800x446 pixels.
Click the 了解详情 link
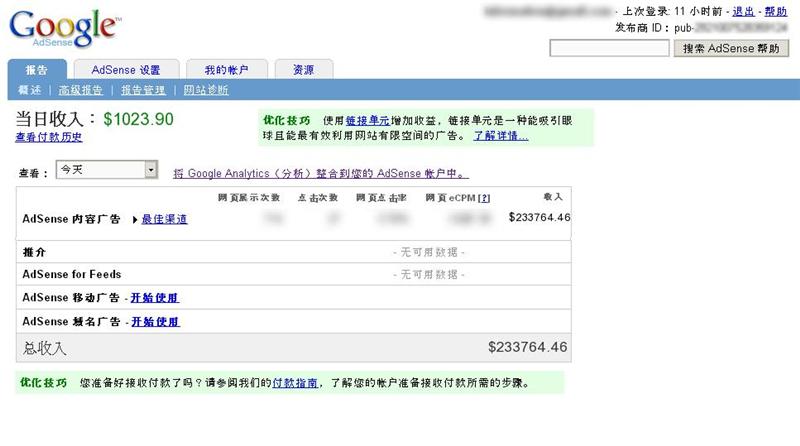[x=501, y=136]
